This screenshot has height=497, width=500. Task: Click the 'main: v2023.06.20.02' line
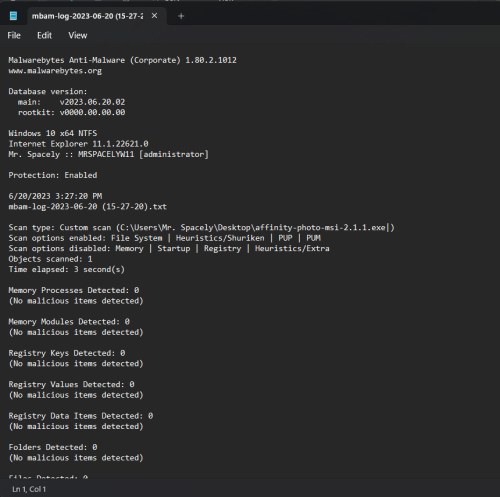(71, 102)
